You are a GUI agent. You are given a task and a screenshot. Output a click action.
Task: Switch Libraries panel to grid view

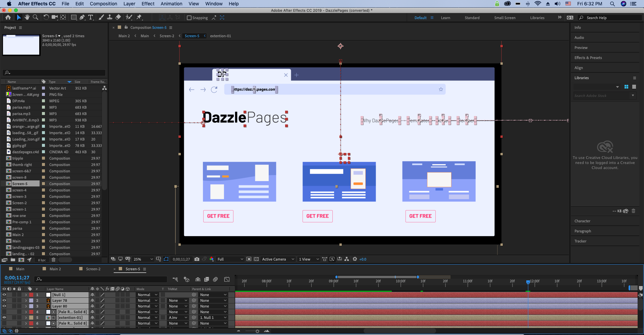(626, 87)
